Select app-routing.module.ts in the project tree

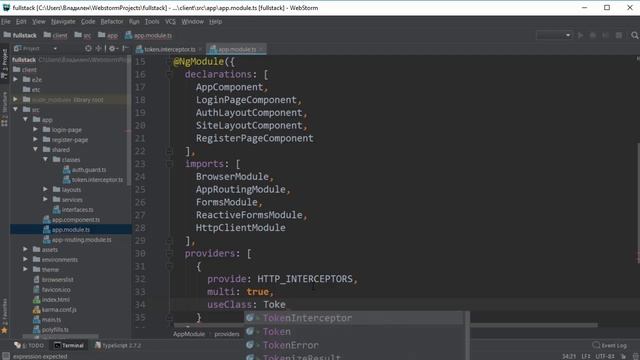[77, 240]
